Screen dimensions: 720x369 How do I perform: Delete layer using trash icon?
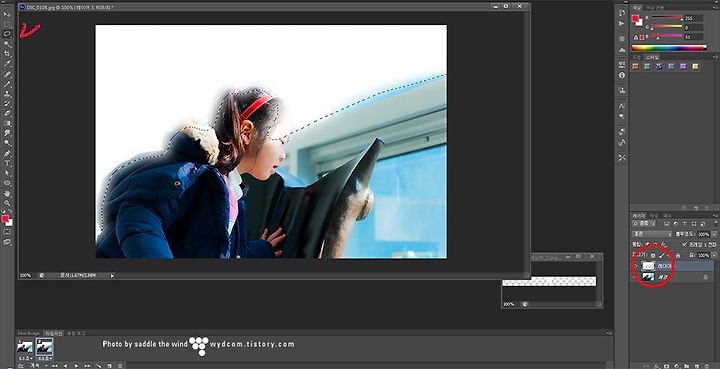point(708,366)
